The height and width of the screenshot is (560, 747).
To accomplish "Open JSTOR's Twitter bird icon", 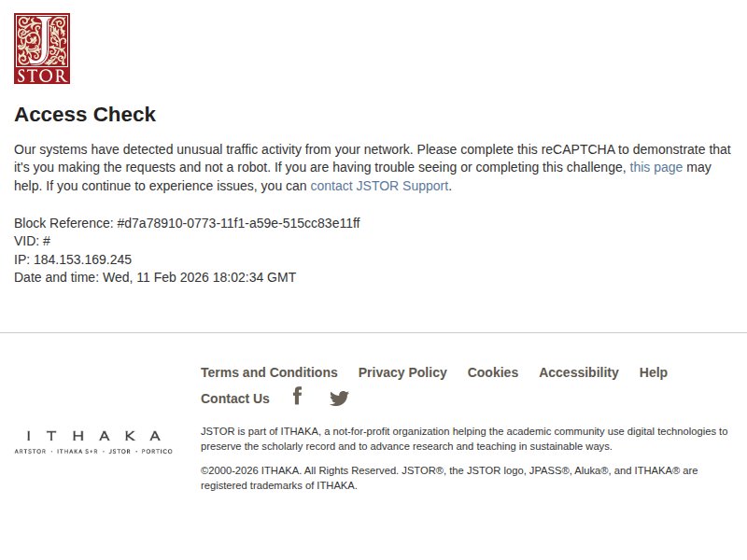I will click(339, 399).
